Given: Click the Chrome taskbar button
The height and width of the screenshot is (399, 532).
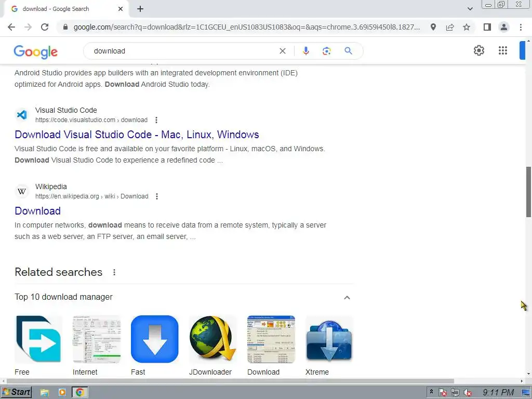Looking at the screenshot, I should point(79,393).
